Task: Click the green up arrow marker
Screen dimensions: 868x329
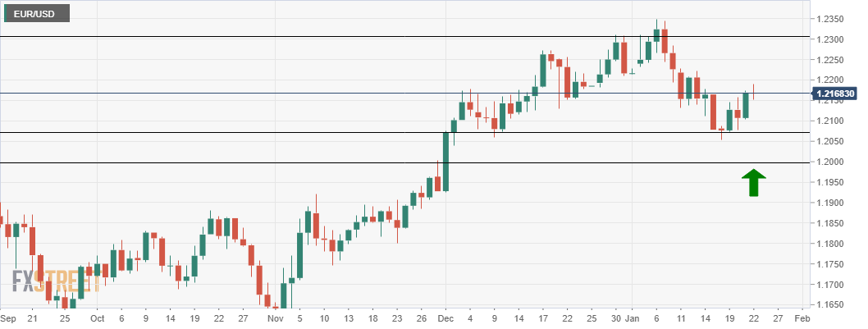Action: click(x=753, y=182)
